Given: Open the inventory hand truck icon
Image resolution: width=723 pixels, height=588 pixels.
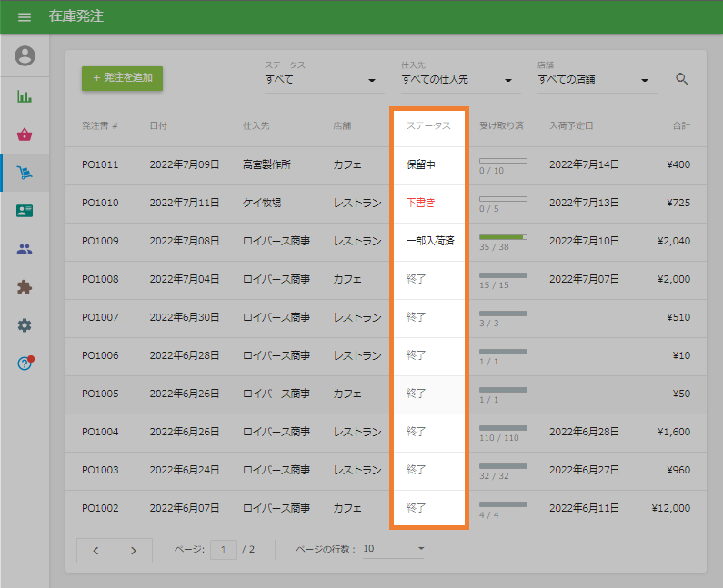Looking at the screenshot, I should tap(25, 173).
